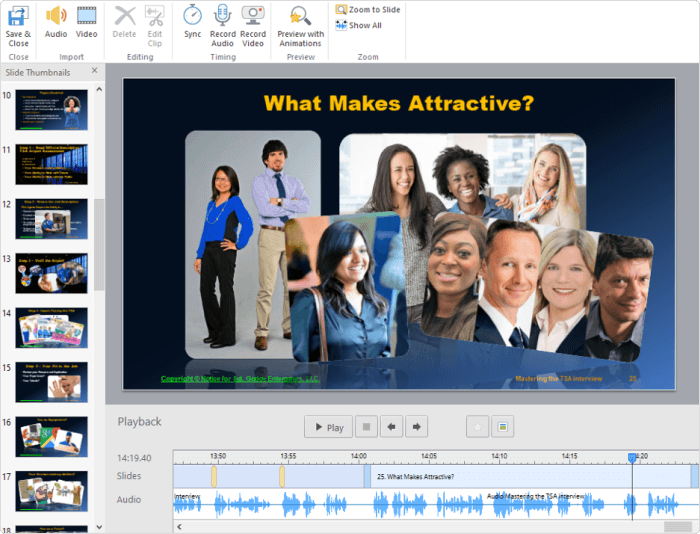Click the blue playhead marker on timeline
The image size is (700, 534).
click(x=632, y=458)
